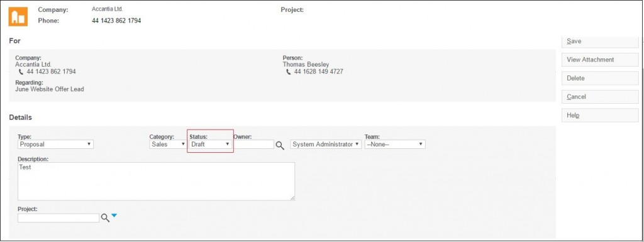Click the orange company building icon
The height and width of the screenshot is (242, 644).
click(18, 16)
